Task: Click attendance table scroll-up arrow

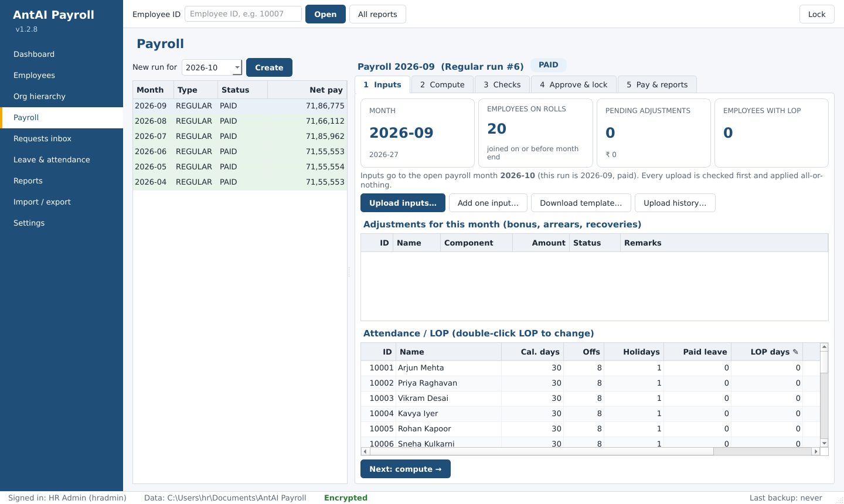Action: [x=824, y=347]
